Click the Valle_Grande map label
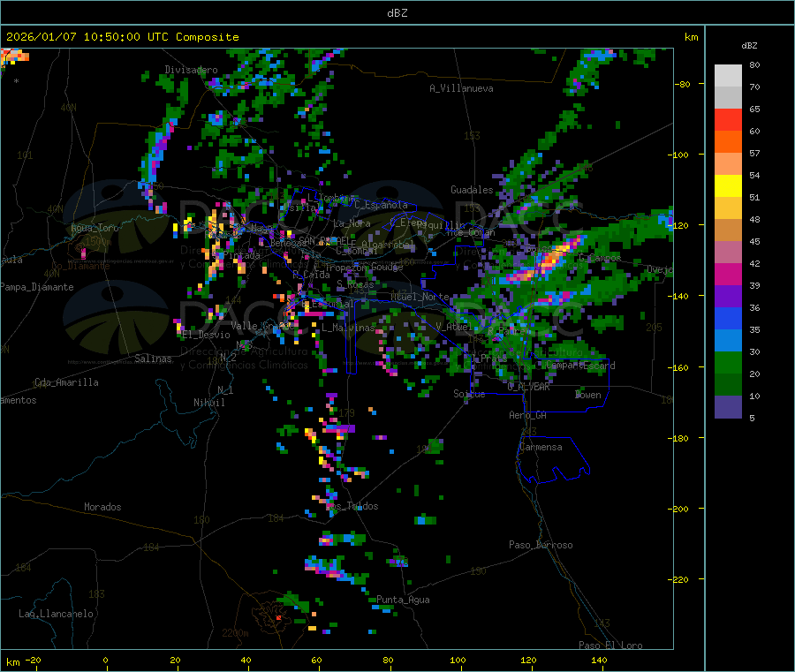795x672 pixels. point(261,325)
